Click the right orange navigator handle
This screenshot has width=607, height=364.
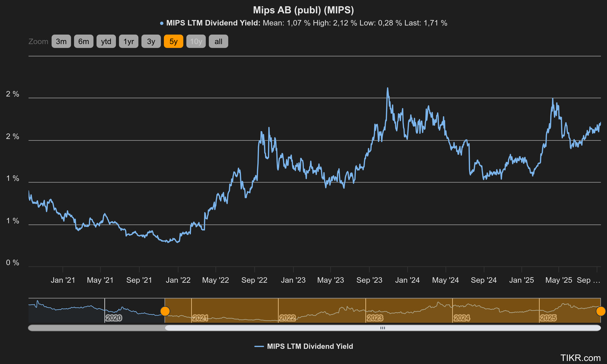coord(601,311)
